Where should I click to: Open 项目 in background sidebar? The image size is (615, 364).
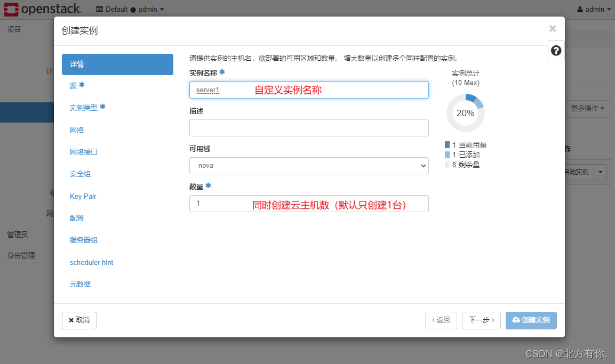[x=14, y=29]
